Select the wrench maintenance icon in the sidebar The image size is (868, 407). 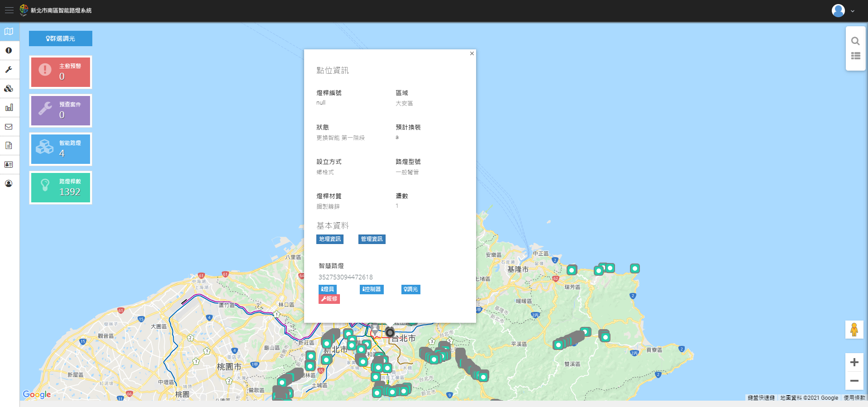tap(9, 70)
